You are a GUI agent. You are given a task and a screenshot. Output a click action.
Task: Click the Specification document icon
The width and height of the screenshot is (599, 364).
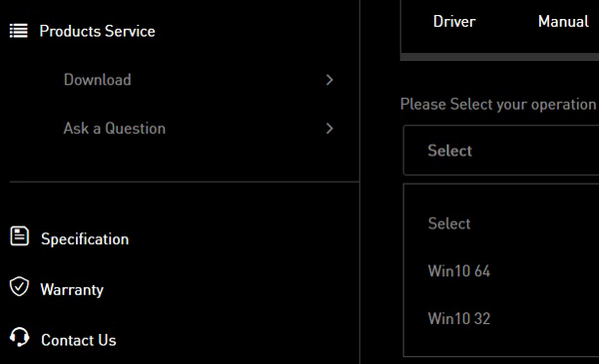pyautogui.click(x=19, y=235)
